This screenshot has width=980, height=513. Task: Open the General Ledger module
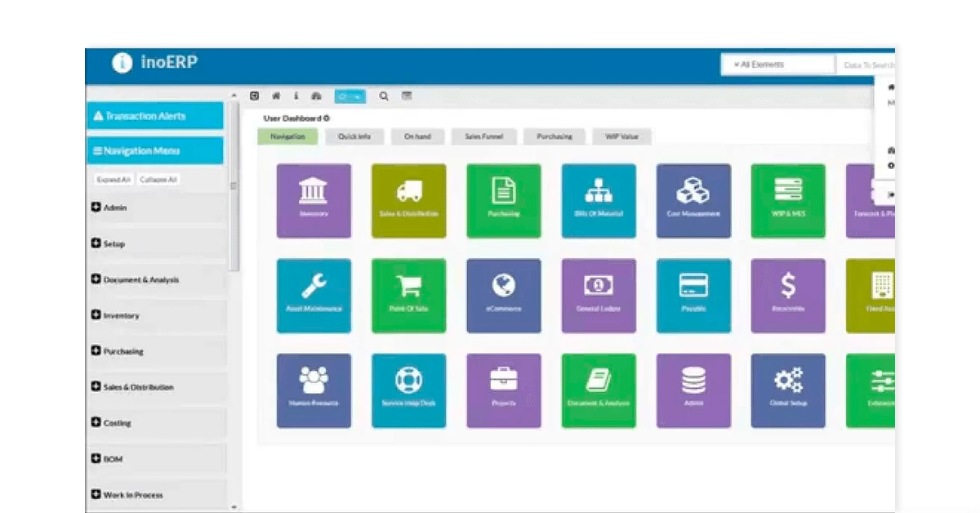tap(599, 296)
